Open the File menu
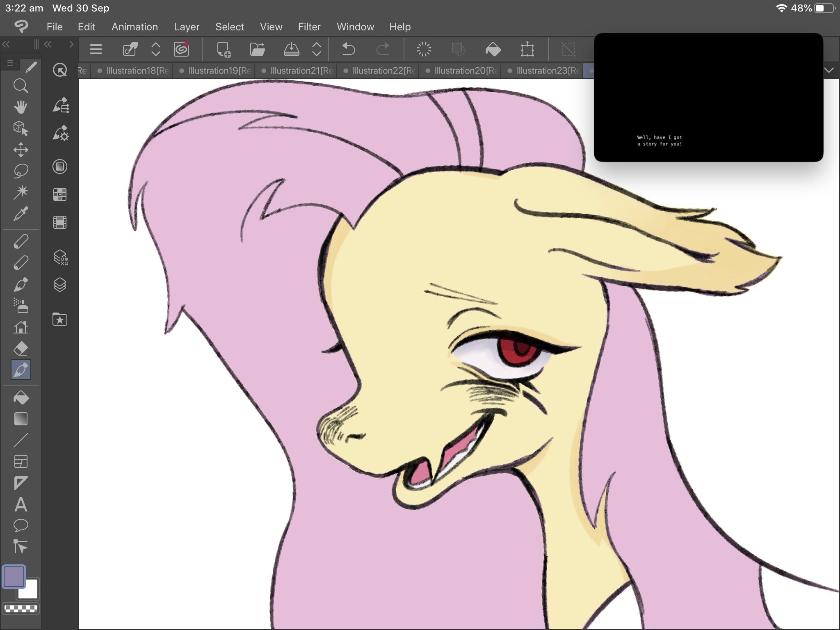The image size is (840, 630). (55, 27)
